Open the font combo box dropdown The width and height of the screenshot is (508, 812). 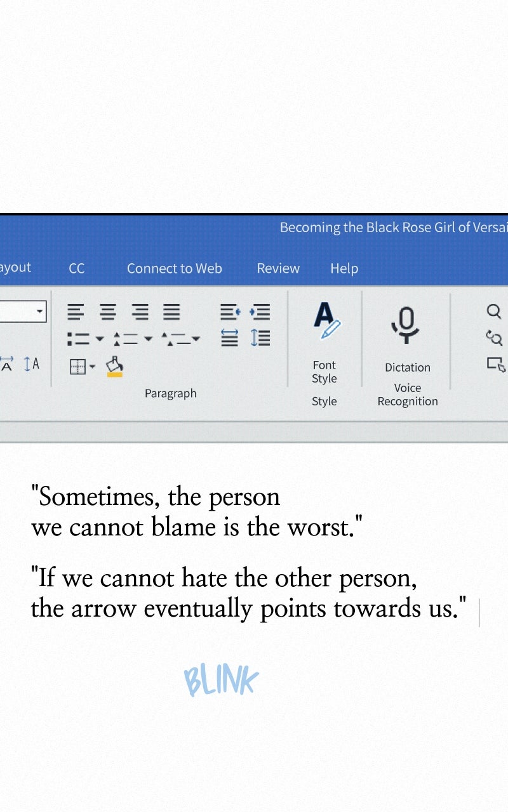[39, 311]
